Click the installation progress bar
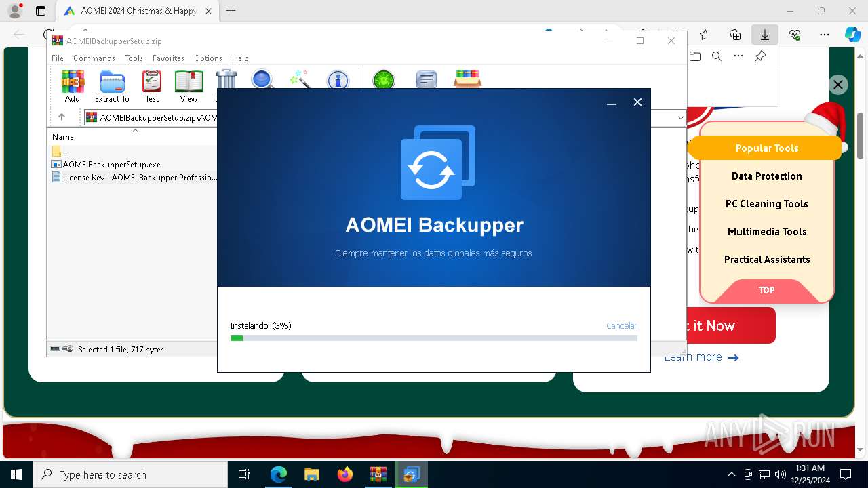 434,338
